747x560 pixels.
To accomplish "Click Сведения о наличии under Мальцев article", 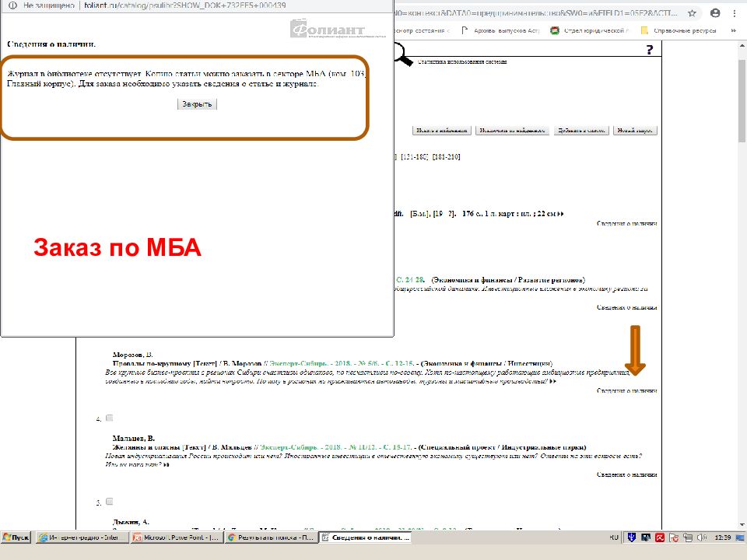I will pyautogui.click(x=626, y=474).
